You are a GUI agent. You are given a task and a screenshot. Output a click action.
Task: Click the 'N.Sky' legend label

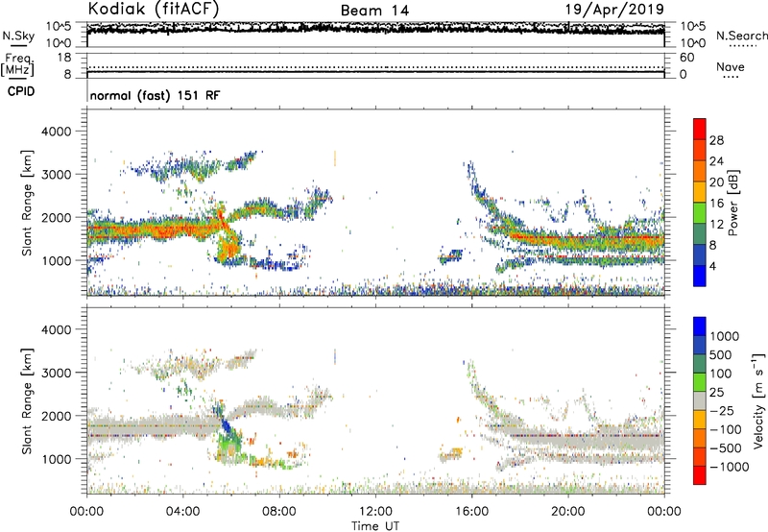[18, 36]
